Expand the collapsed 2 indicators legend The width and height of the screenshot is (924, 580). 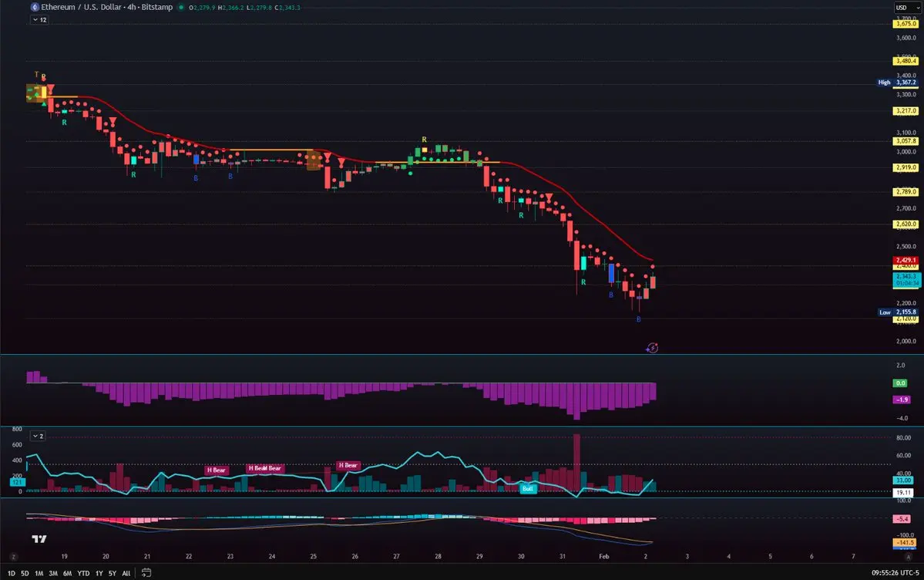tap(38, 436)
